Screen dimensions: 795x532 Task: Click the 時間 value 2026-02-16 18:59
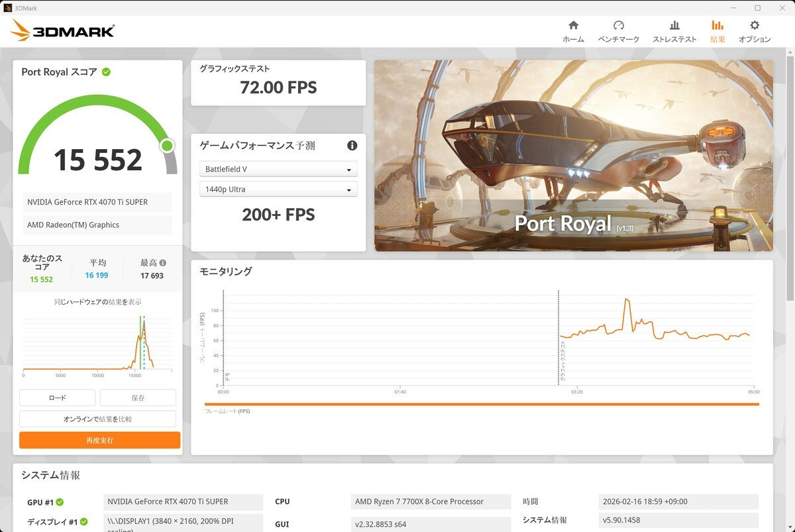[x=678, y=502]
